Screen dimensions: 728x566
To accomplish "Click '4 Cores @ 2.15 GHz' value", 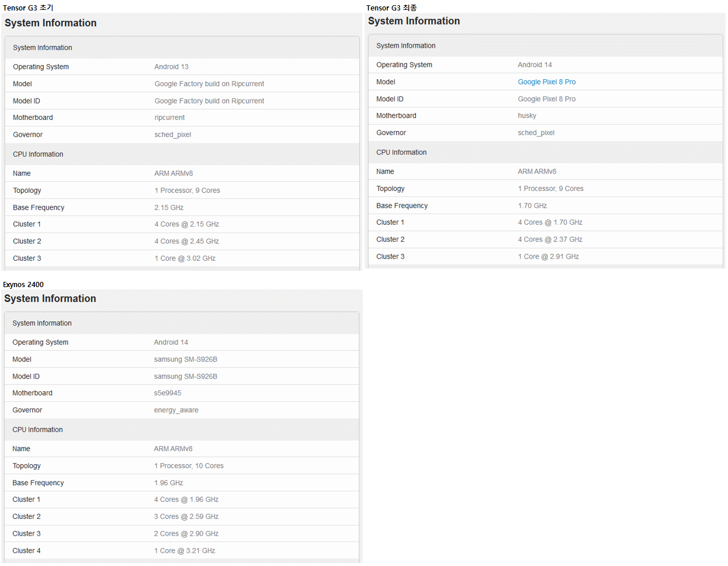I will [186, 224].
